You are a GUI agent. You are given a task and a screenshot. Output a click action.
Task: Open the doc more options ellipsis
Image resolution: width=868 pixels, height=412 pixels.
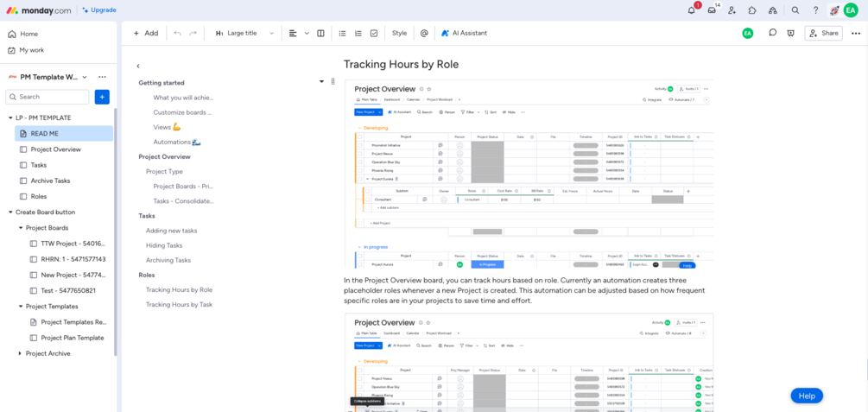(x=855, y=33)
